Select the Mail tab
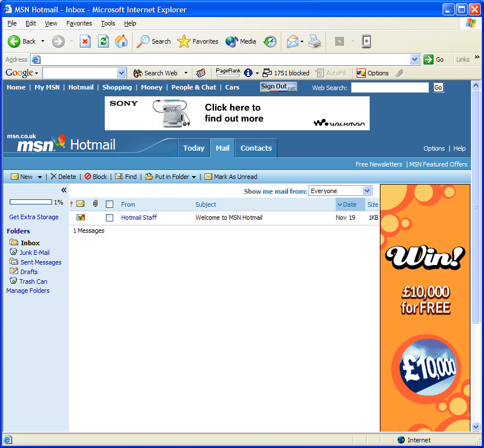Viewport: 484px width, 448px height. (x=222, y=148)
